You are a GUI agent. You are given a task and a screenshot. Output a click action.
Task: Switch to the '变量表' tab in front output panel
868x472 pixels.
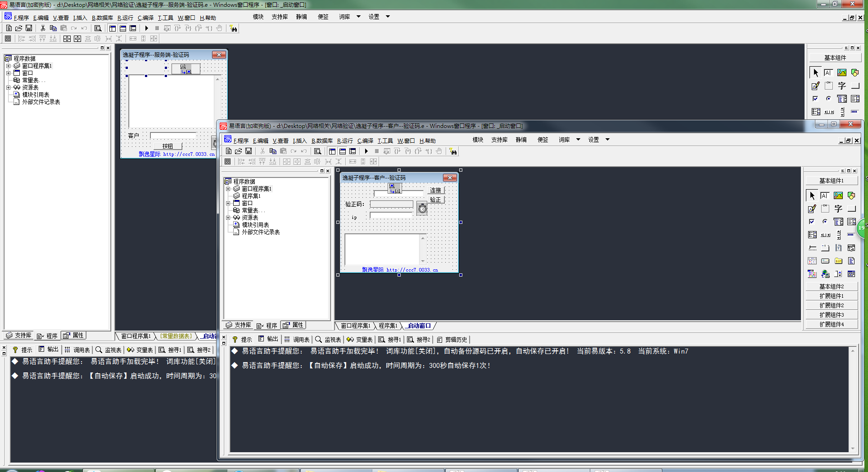(360, 340)
